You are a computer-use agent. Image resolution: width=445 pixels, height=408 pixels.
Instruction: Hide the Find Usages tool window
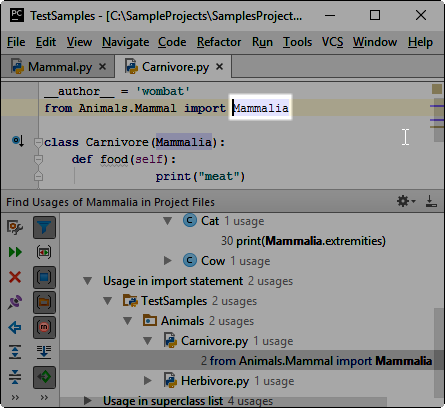[x=431, y=201]
